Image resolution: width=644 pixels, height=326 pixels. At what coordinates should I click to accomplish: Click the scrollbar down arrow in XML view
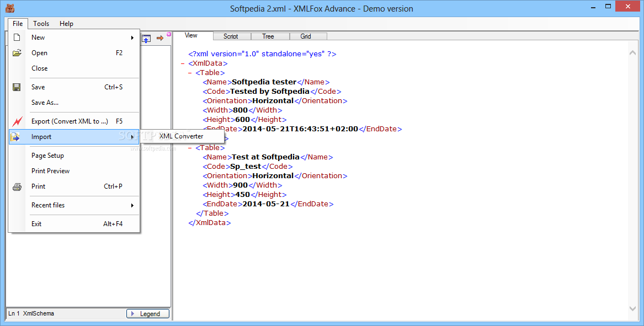pos(633,309)
